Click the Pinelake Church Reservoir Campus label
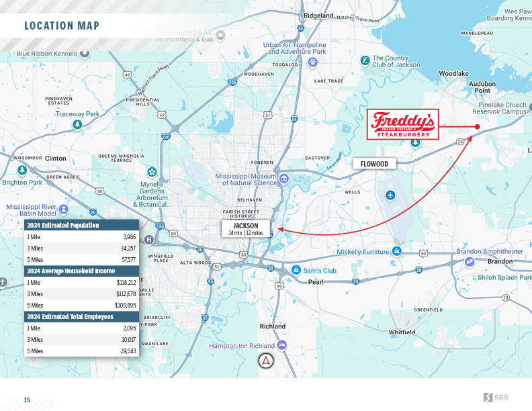Screen dimensions: 532x411 point(499,108)
